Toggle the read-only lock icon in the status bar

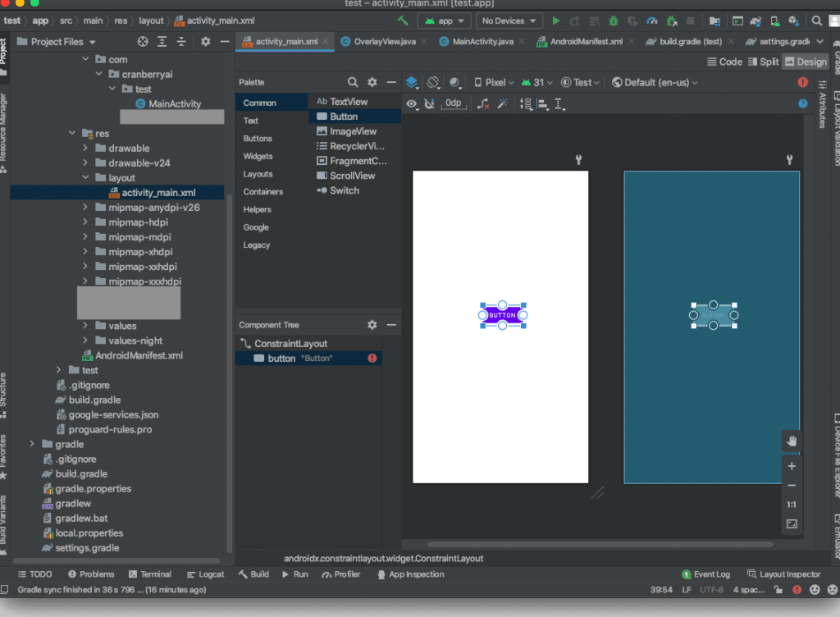click(x=778, y=590)
